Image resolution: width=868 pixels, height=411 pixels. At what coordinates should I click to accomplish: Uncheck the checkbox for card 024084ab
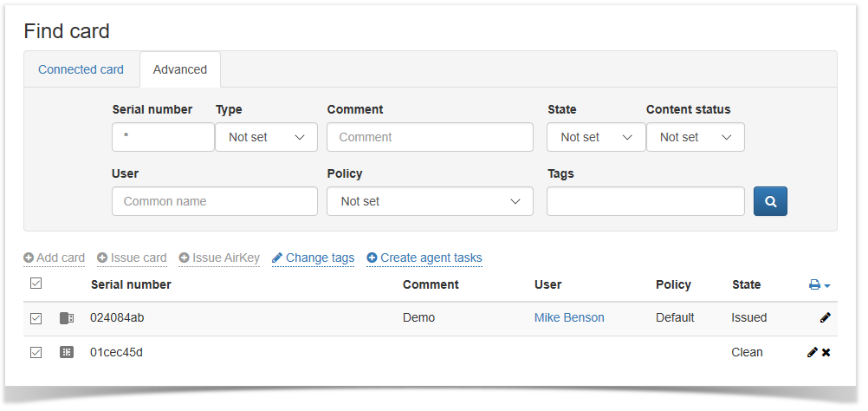tap(36, 318)
